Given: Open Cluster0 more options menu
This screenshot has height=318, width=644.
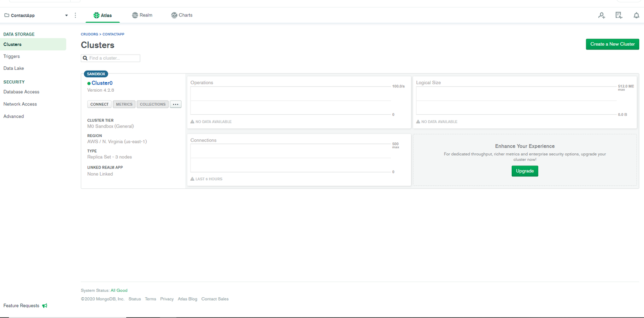Looking at the screenshot, I should [176, 104].
